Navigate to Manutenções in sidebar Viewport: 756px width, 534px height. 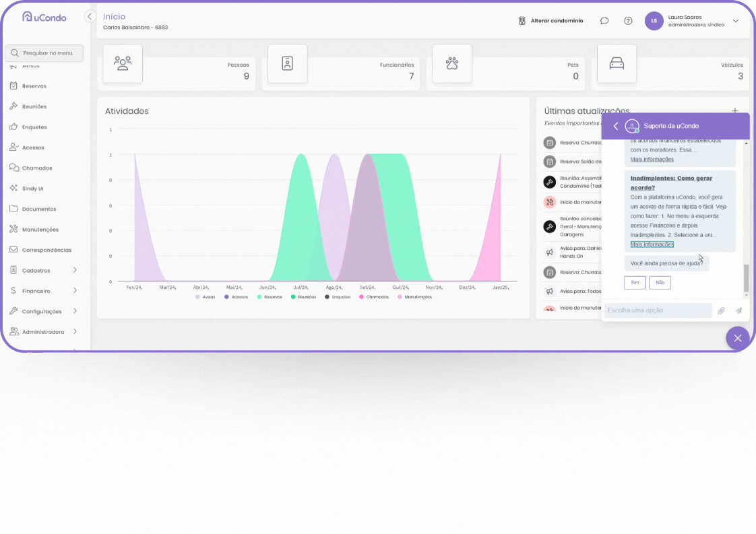[40, 230]
